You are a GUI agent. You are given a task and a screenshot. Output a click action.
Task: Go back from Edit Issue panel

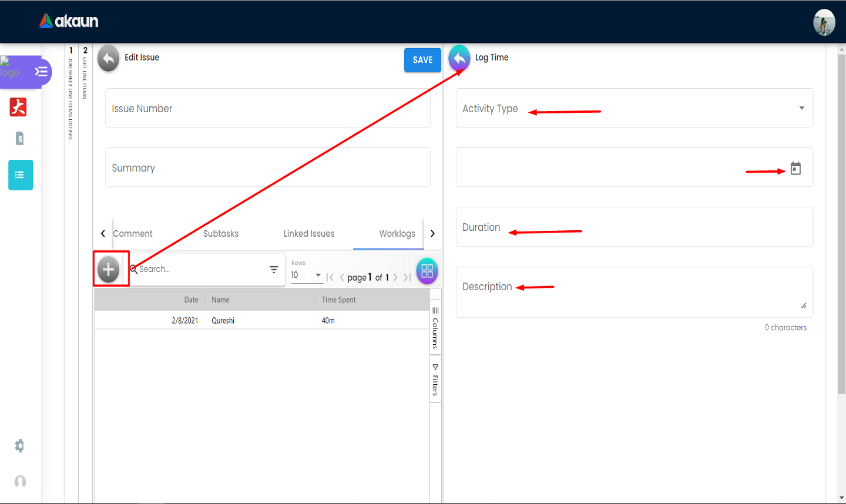pyautogui.click(x=108, y=58)
